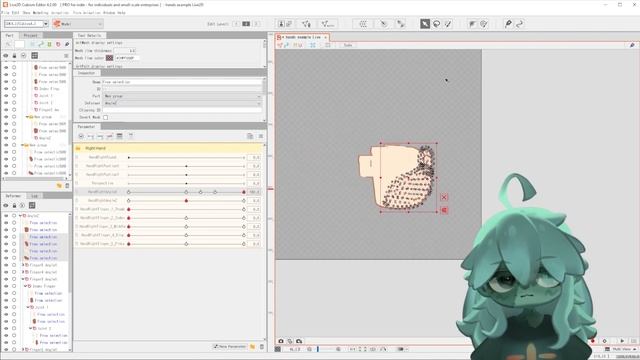Collapse the Joint 1 deformer node
This screenshot has height=360, width=640.
click(x=28, y=307)
